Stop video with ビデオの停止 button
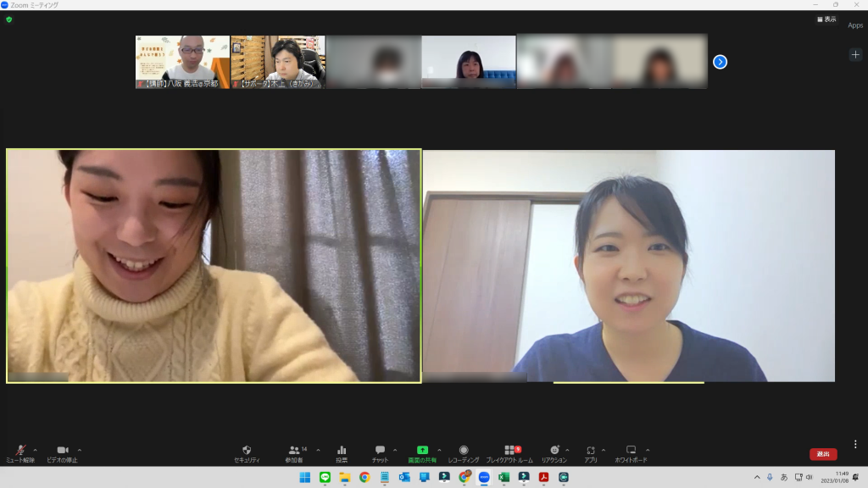Screen dimensions: 868x488 coord(62,450)
